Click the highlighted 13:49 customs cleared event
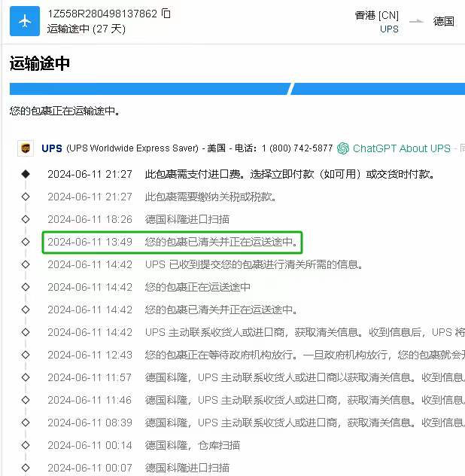The height and width of the screenshot is (476, 465). pyautogui.click(x=172, y=242)
